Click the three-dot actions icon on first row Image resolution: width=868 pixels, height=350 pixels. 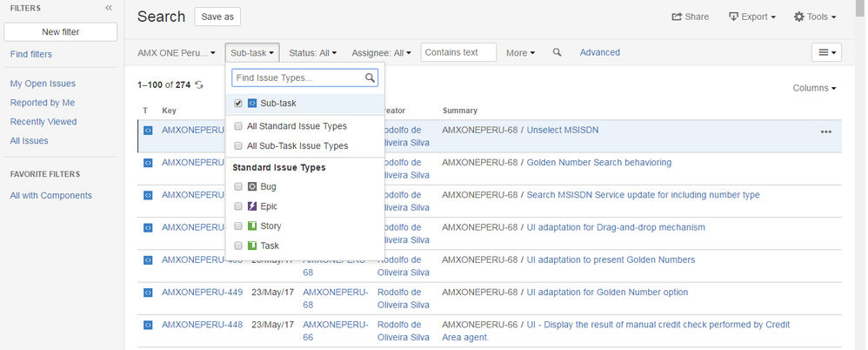[x=825, y=131]
